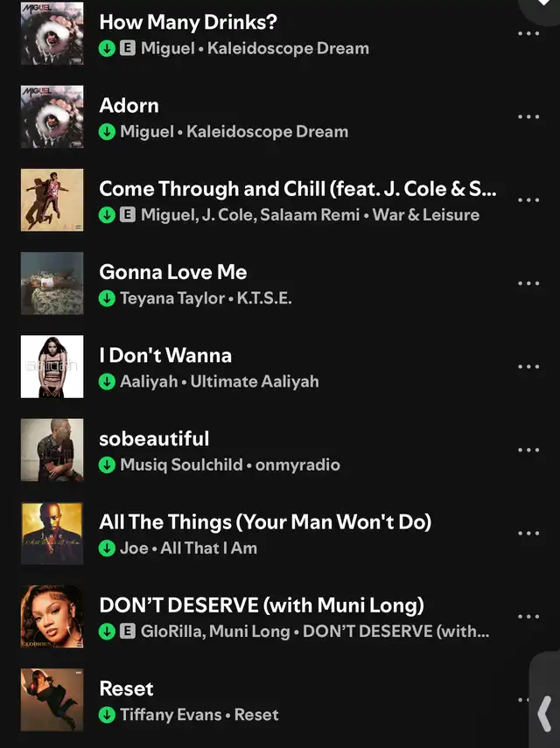The image size is (560, 748).
Task: Open the three-dot menu for Gonna Love Me
Action: tap(528, 283)
